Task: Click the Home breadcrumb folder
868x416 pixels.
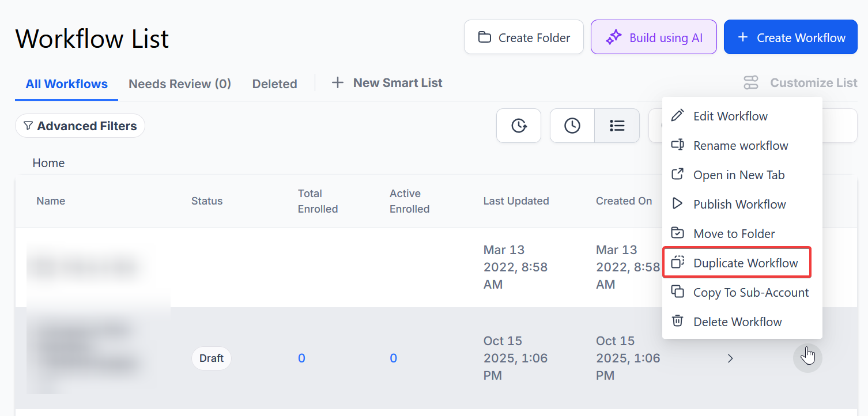Action: click(48, 163)
